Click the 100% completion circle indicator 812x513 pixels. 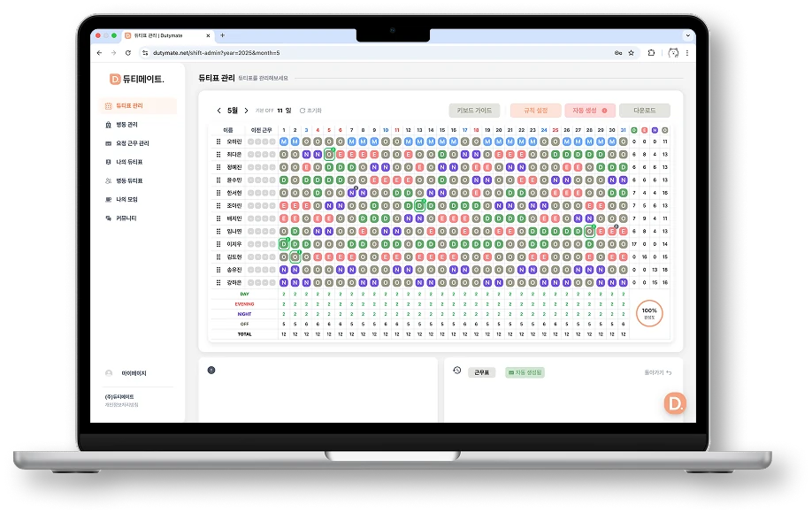[649, 313]
